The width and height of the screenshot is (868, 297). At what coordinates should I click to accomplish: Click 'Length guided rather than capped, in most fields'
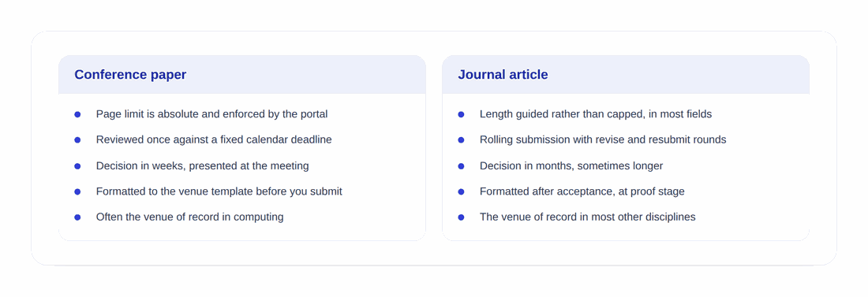pos(596,114)
